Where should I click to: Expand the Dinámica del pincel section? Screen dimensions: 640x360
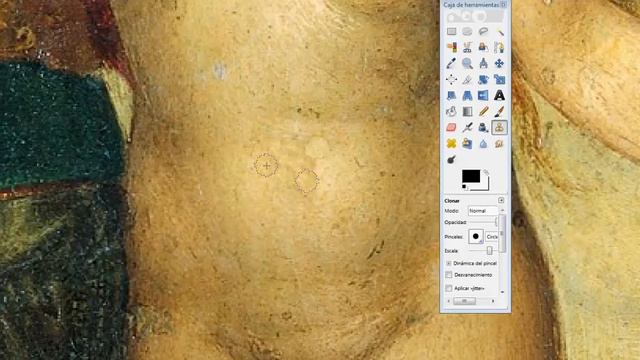(x=449, y=264)
